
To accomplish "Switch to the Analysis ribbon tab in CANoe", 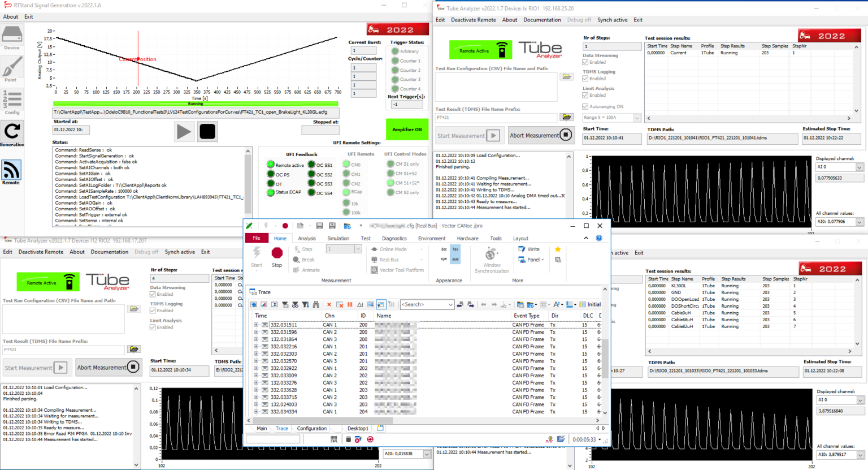I will click(307, 239).
